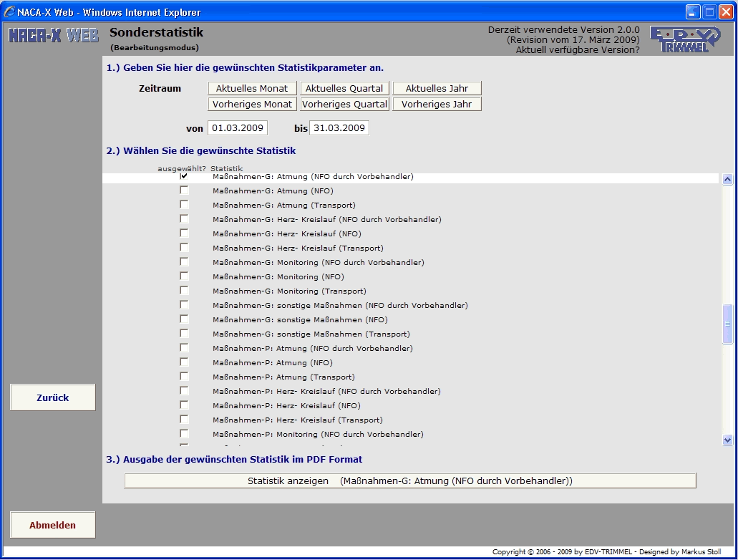Click the Statistik anzeigen button
This screenshot has height=560, width=738.
coord(410,481)
